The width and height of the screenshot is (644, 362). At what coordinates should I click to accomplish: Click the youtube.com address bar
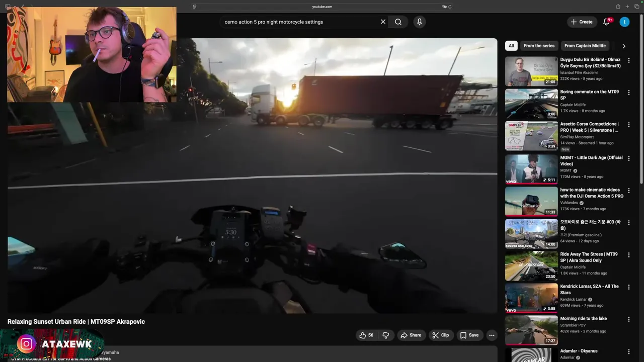[322, 7]
